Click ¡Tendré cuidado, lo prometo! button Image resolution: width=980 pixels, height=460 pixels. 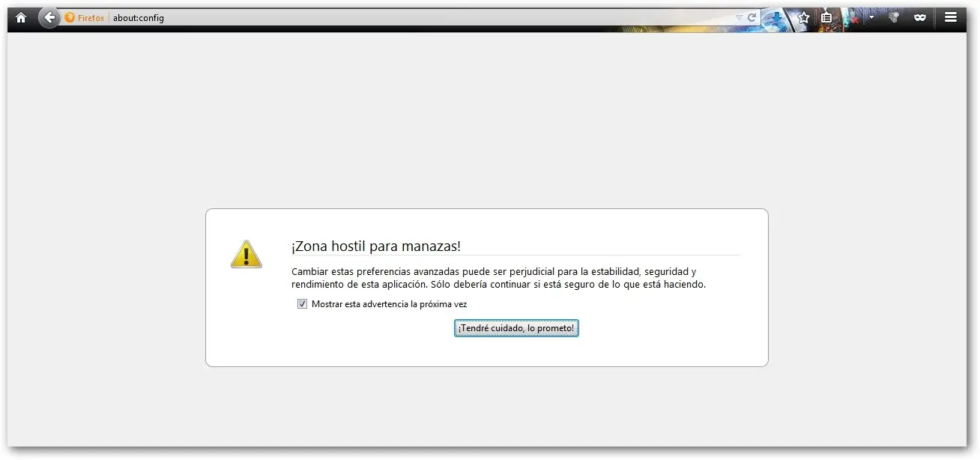pyautogui.click(x=516, y=328)
